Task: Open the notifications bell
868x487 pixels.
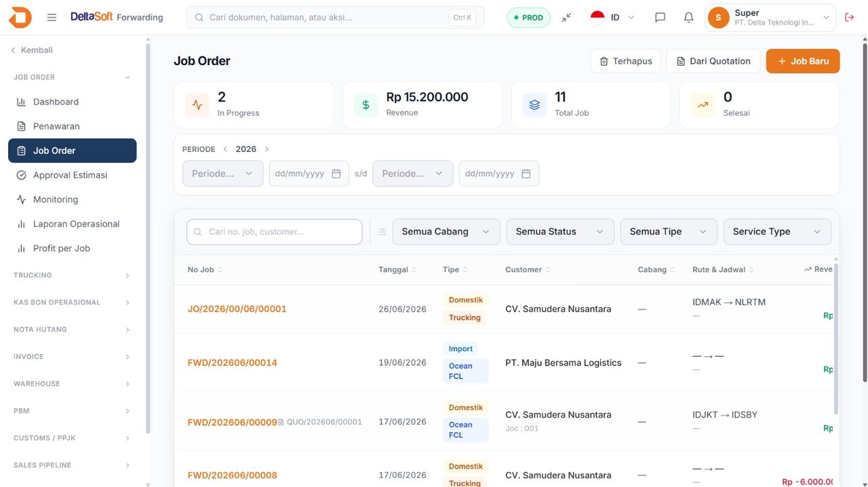Action: point(688,18)
